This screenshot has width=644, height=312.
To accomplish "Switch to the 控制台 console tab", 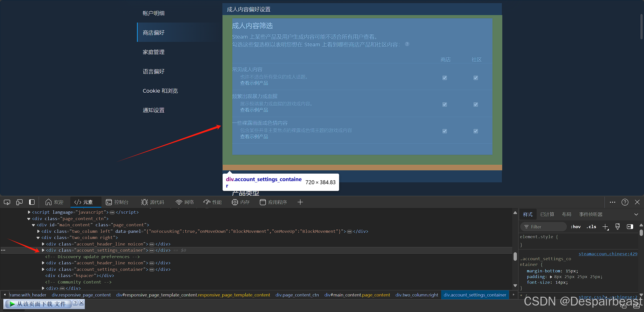I will [x=117, y=202].
